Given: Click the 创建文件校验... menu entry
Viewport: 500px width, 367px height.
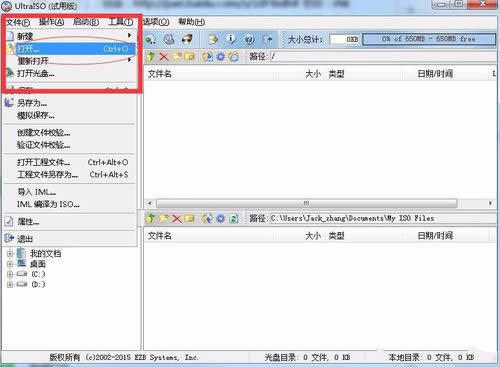Looking at the screenshot, I should tap(70, 133).
